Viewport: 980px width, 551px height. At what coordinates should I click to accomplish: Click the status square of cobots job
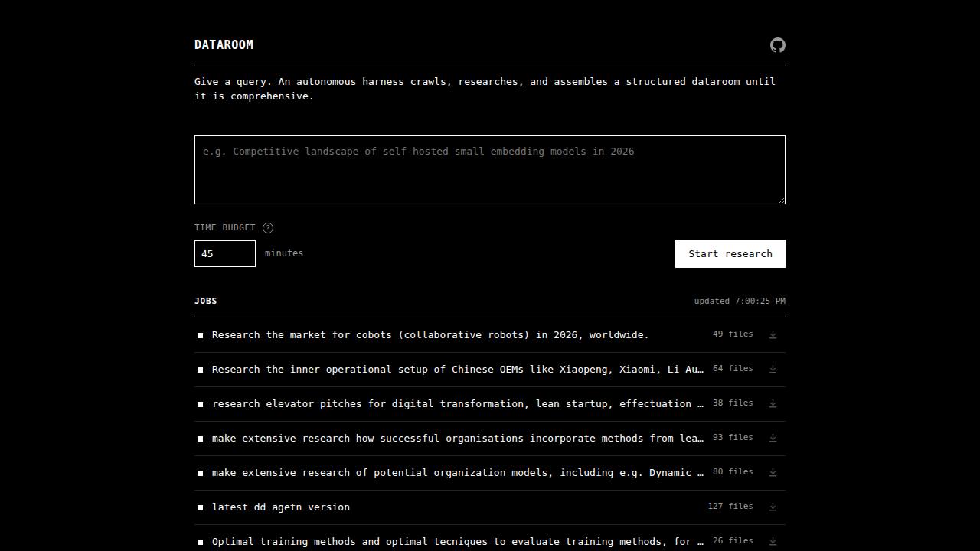[201, 335]
